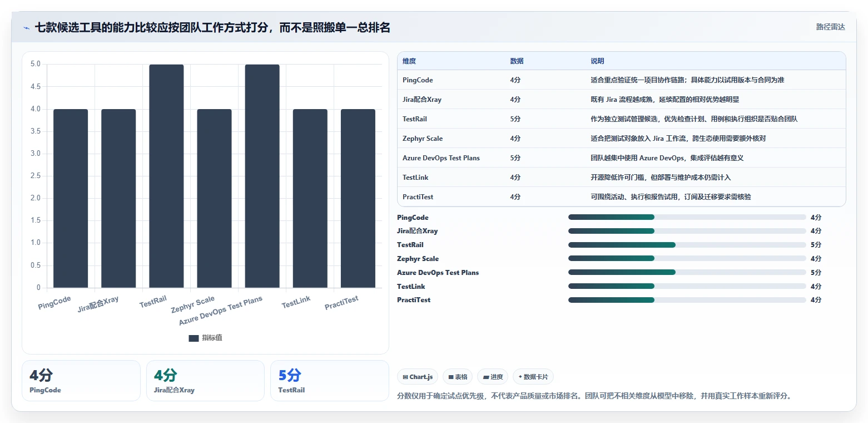Click the Azure DevOps Test Plans progress bar
Image resolution: width=868 pixels, height=423 pixels.
point(687,272)
